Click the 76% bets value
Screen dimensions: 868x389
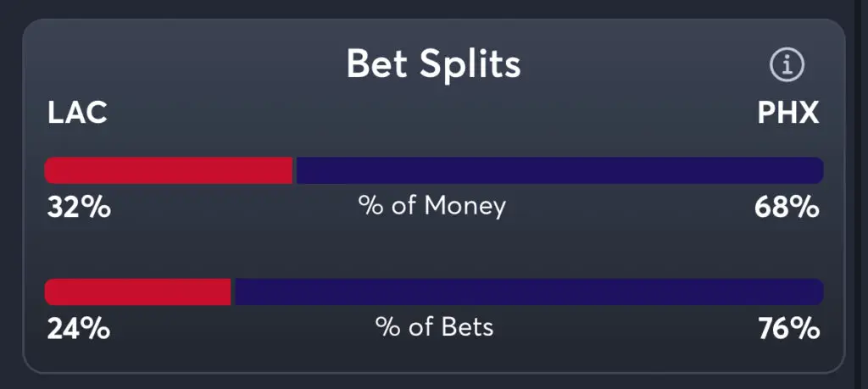[x=787, y=328]
